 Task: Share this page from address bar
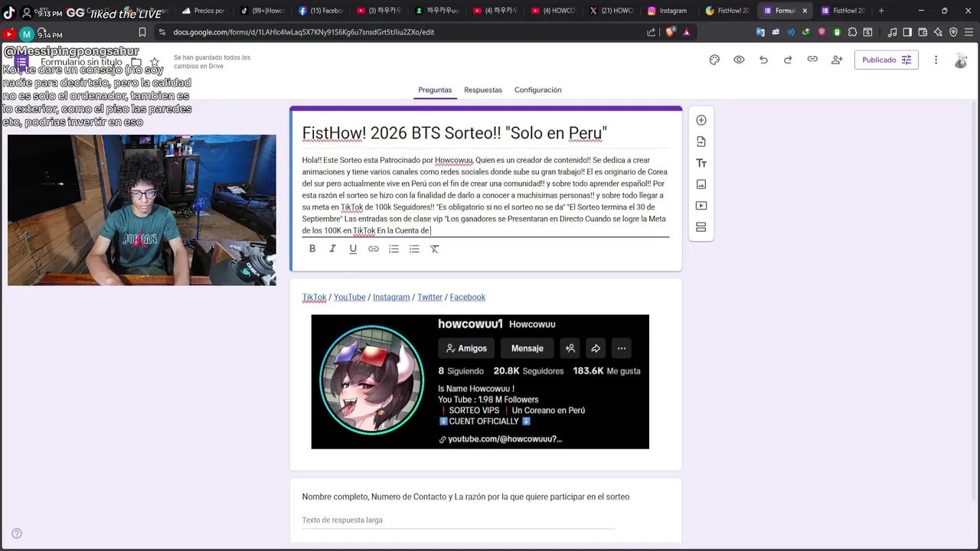click(x=652, y=32)
